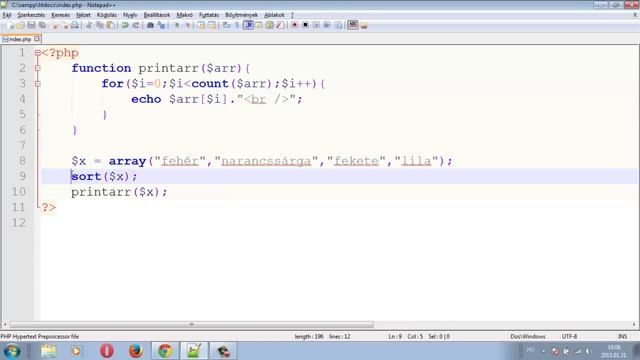Redo the edit with the toolbar arrow
This screenshot has width=640, height=360.
pos(136,25)
